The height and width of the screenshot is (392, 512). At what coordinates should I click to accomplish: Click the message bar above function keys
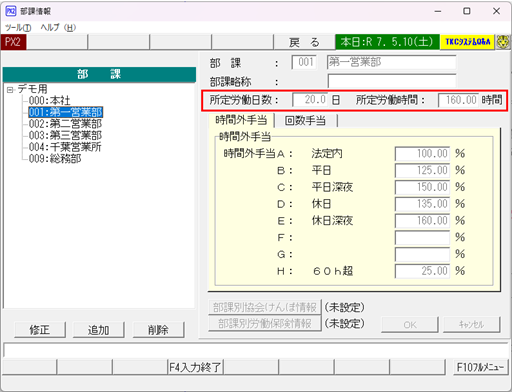coord(256,350)
